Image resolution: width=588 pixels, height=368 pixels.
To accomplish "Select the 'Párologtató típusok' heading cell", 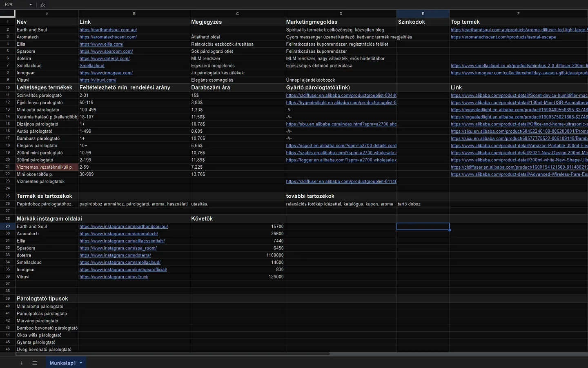I will 47,299.
